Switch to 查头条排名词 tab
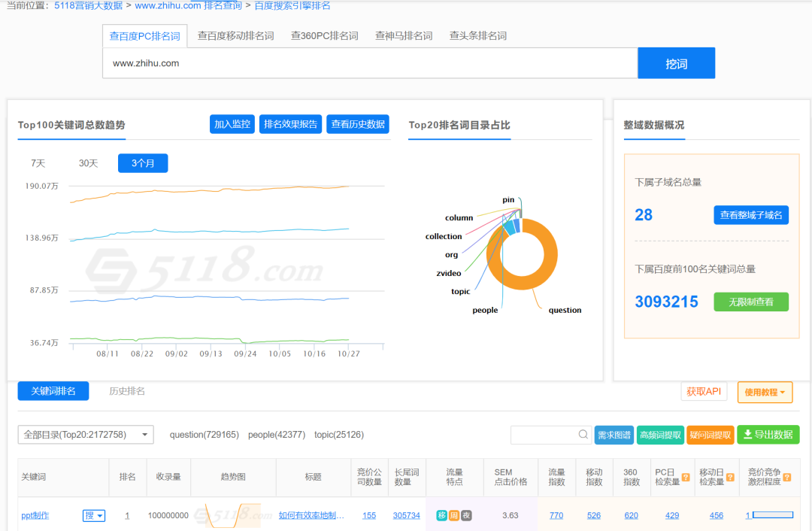The height and width of the screenshot is (531, 812). (x=478, y=36)
